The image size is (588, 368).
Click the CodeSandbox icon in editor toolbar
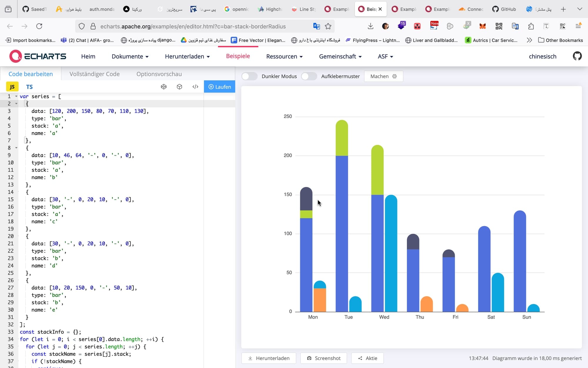(x=164, y=87)
